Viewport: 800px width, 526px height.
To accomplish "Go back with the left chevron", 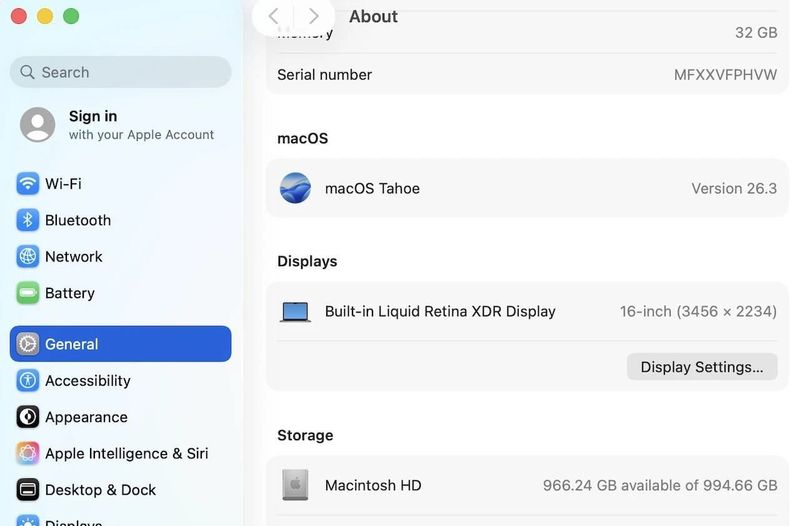I will tap(273, 16).
